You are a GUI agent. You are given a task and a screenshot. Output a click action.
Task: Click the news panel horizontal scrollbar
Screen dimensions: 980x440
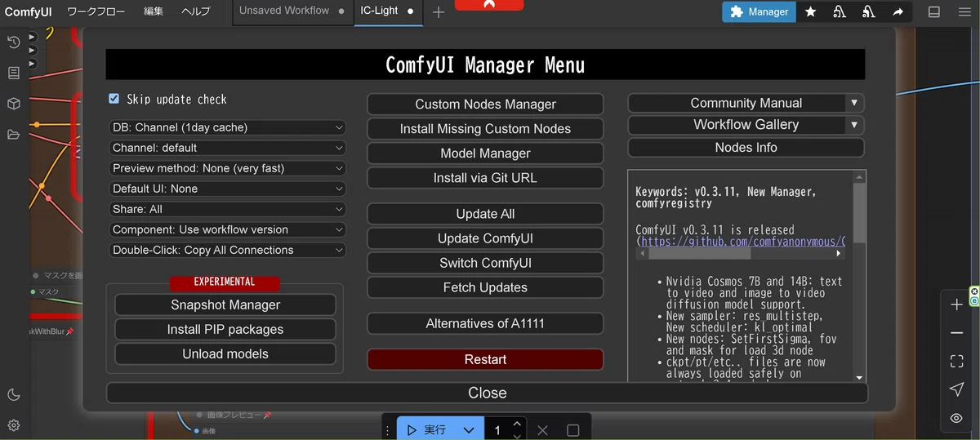click(701, 254)
